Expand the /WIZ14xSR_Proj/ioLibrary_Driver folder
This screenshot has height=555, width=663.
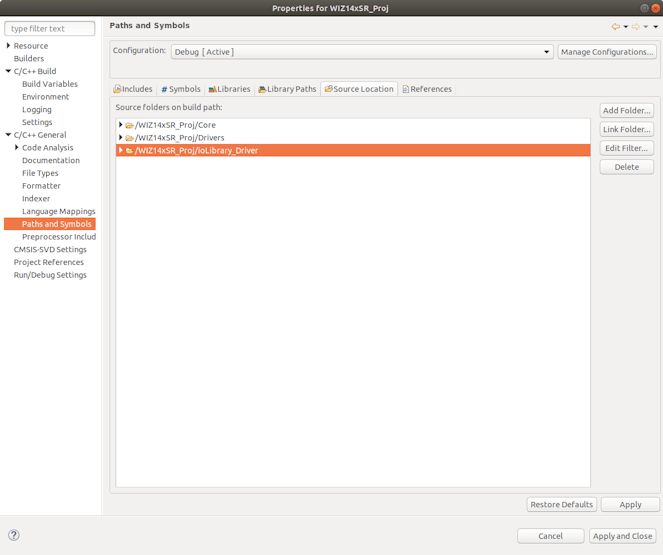pyautogui.click(x=121, y=150)
